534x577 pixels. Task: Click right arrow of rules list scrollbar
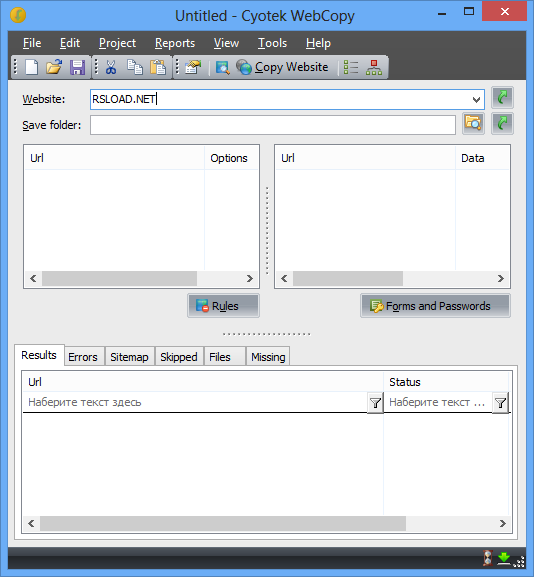[x=250, y=279]
